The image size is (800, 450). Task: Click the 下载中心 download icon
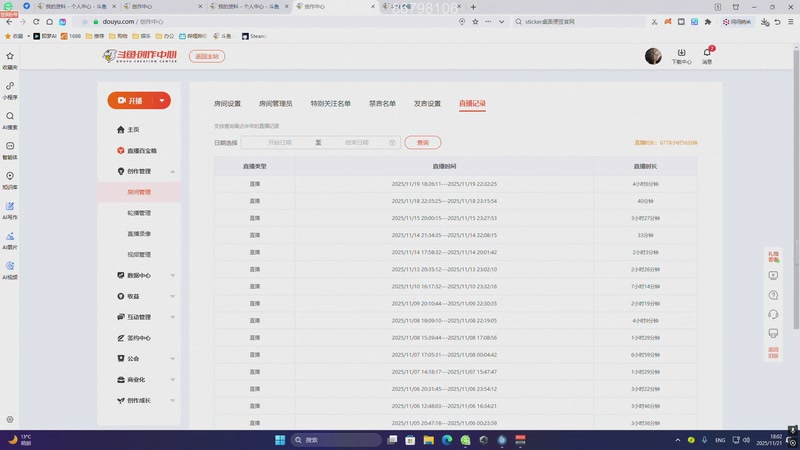click(681, 56)
